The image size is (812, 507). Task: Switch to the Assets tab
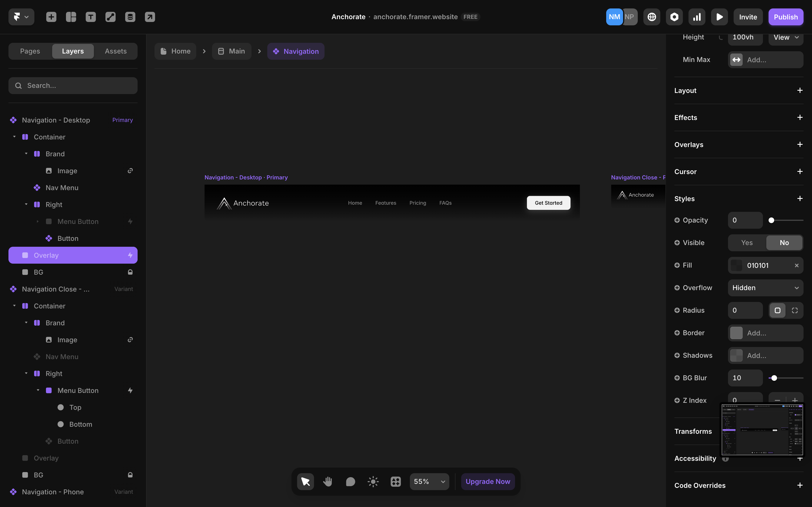(x=115, y=51)
